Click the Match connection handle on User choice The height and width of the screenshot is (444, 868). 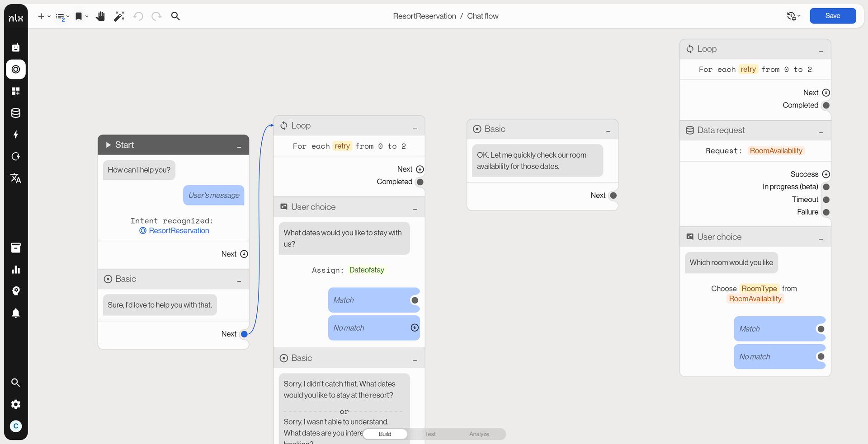(x=415, y=299)
